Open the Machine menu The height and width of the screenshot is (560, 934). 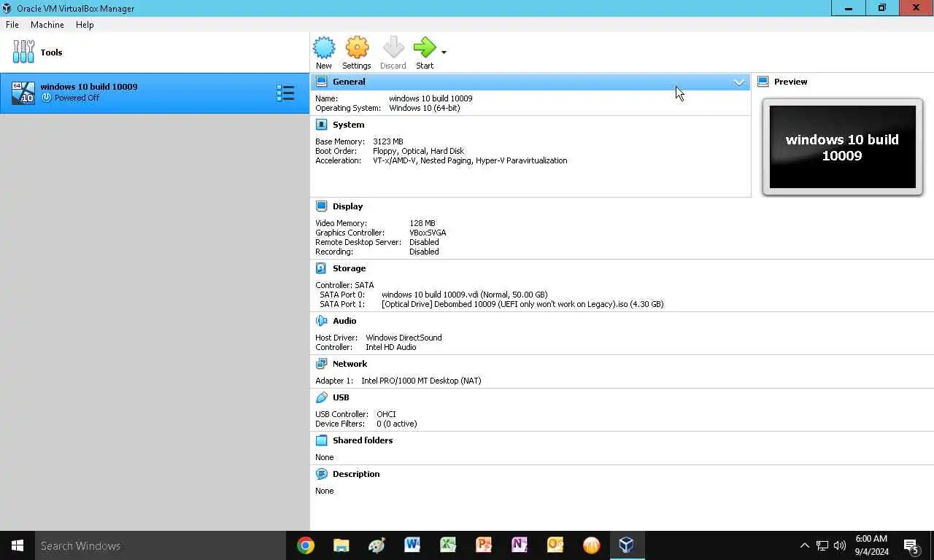click(x=47, y=25)
